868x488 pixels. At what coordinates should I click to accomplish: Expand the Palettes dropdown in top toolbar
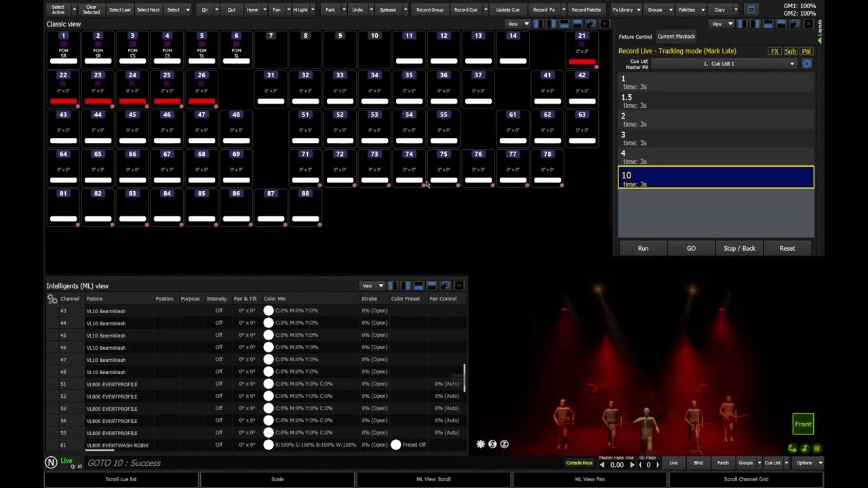[x=702, y=9]
